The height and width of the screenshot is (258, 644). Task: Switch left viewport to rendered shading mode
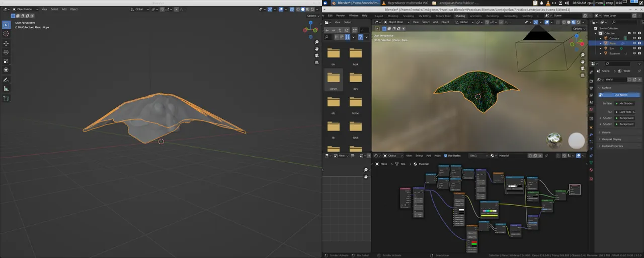point(312,9)
